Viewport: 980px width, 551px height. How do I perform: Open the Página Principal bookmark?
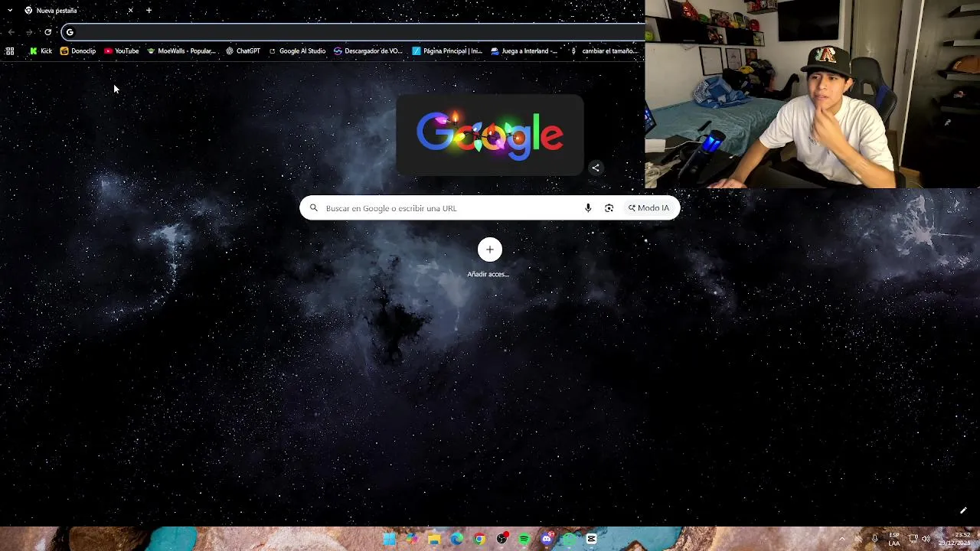[447, 51]
